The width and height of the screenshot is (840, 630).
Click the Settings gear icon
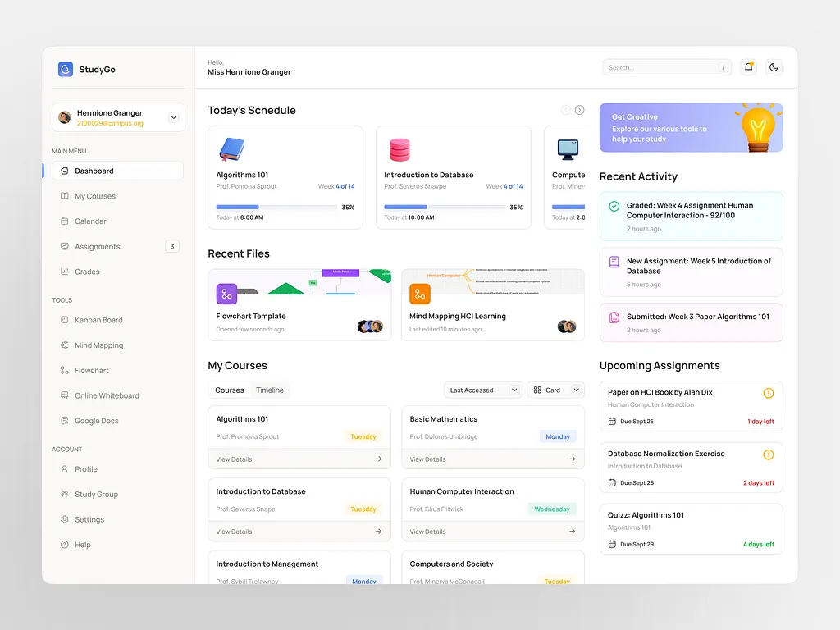coord(64,519)
